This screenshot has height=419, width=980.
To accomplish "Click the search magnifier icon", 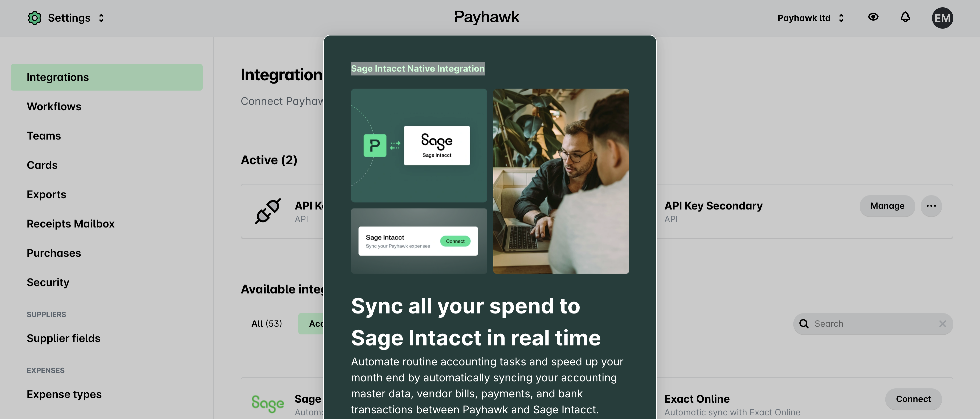I will (x=804, y=323).
